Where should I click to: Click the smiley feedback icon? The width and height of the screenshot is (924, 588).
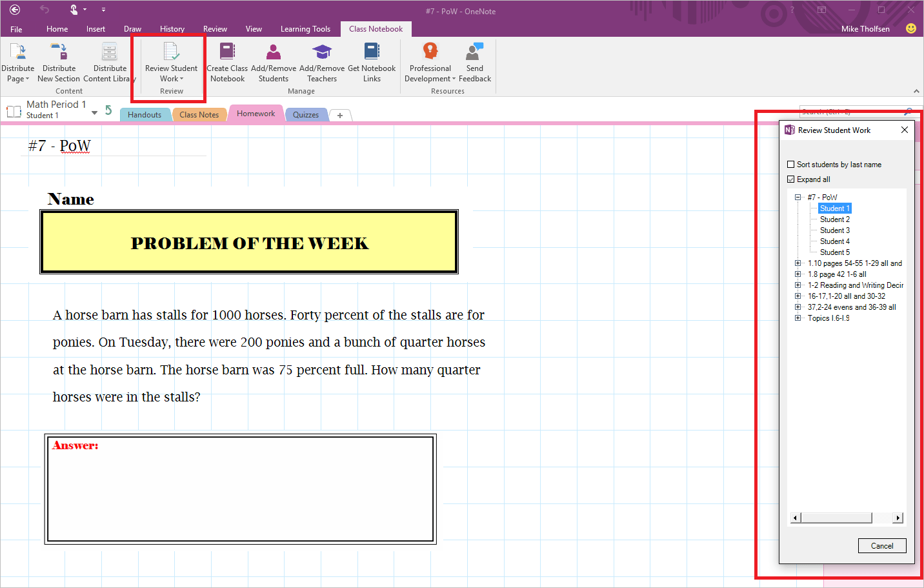click(x=911, y=28)
